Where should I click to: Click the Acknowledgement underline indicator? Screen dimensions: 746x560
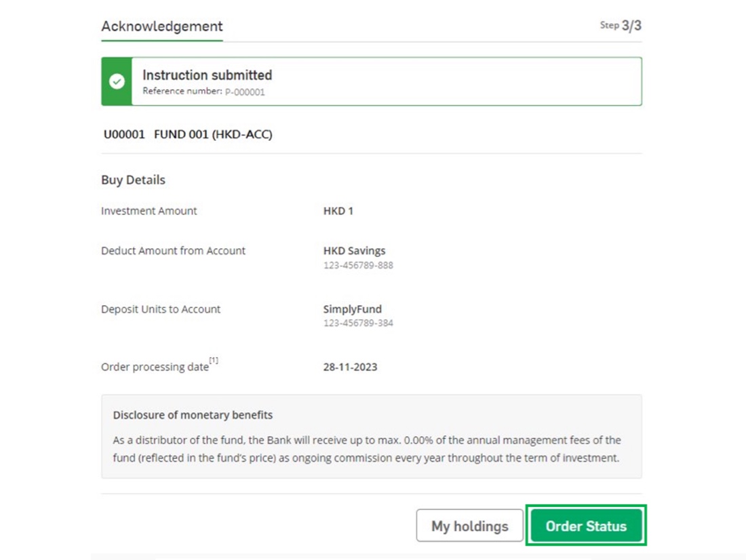[161, 39]
